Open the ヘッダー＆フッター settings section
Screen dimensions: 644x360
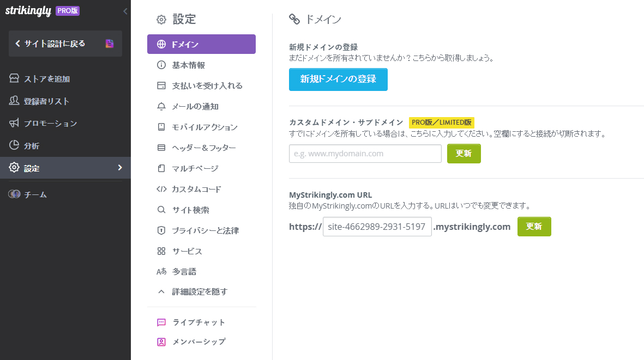point(193,148)
